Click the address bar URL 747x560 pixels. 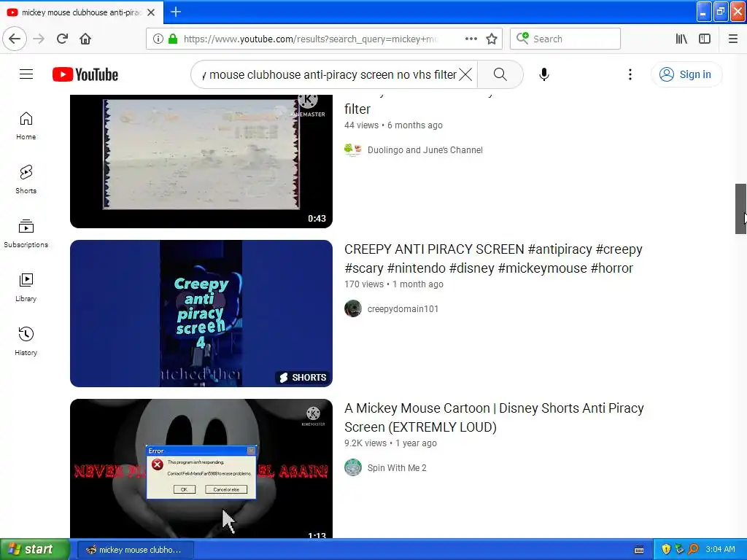point(311,39)
